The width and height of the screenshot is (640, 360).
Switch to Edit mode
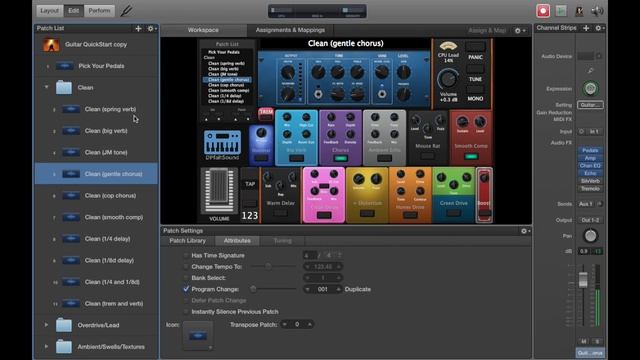pyautogui.click(x=73, y=11)
